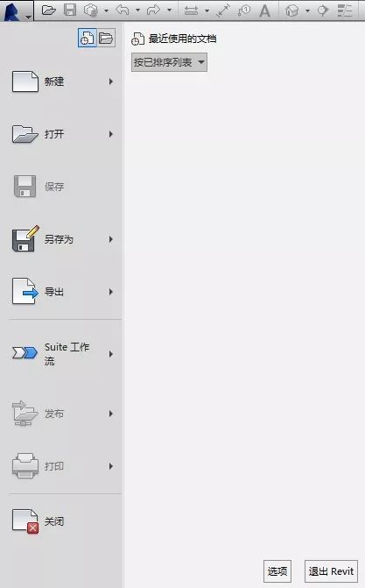Click the Open folder icon in quick access toolbar
The width and height of the screenshot is (365, 588).
coord(49,11)
